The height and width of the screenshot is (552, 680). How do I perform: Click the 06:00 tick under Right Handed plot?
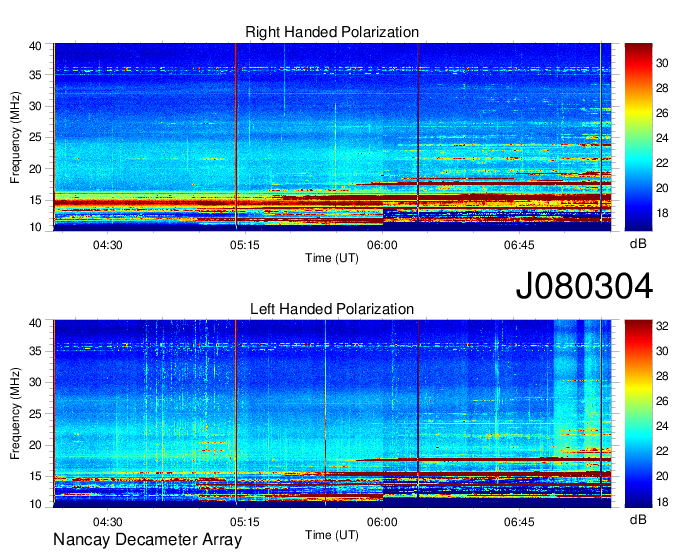click(x=382, y=245)
